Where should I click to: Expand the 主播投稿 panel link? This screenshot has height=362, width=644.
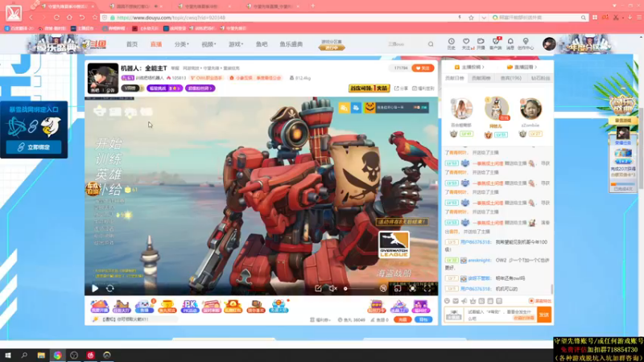(x=469, y=67)
